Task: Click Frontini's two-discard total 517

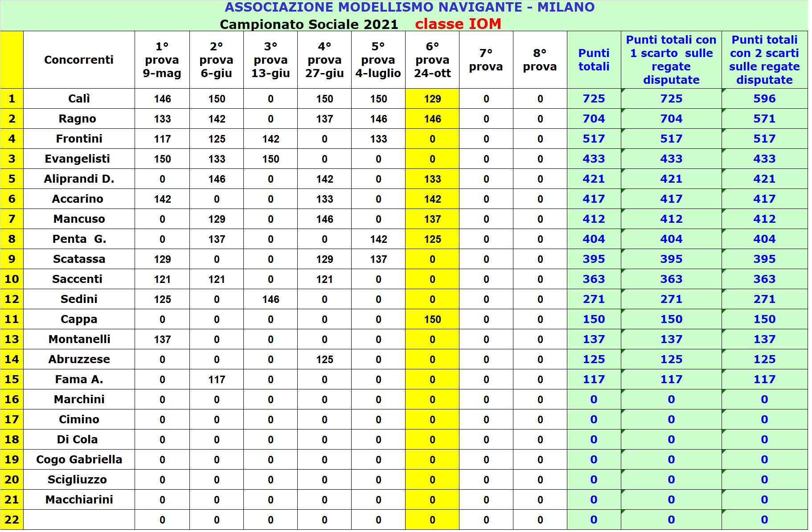Action: [x=765, y=139]
